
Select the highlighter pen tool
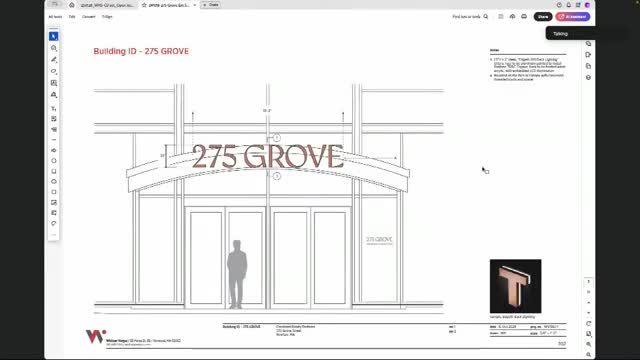tap(53, 60)
